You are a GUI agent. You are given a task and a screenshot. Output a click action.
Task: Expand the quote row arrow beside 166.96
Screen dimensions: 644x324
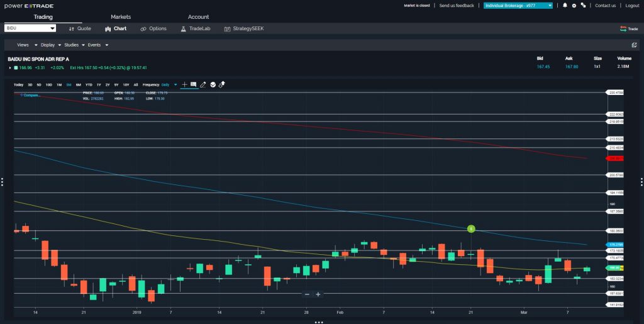[x=10, y=68]
